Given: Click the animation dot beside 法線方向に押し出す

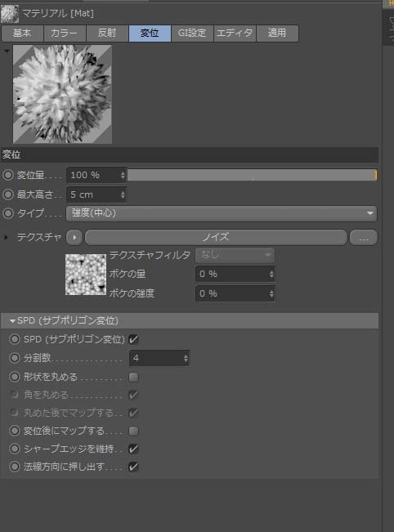Looking at the screenshot, I should (15, 467).
